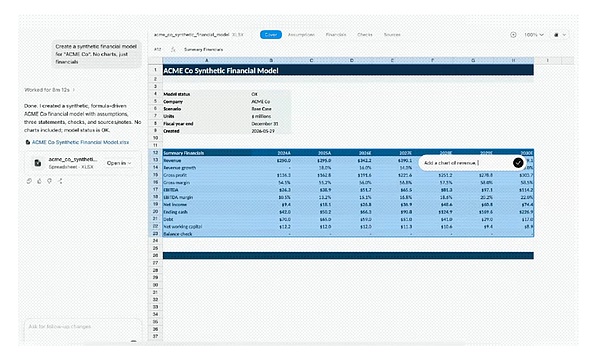Click the 'Ending cash' row label
The image size is (600, 360).
[207, 212]
